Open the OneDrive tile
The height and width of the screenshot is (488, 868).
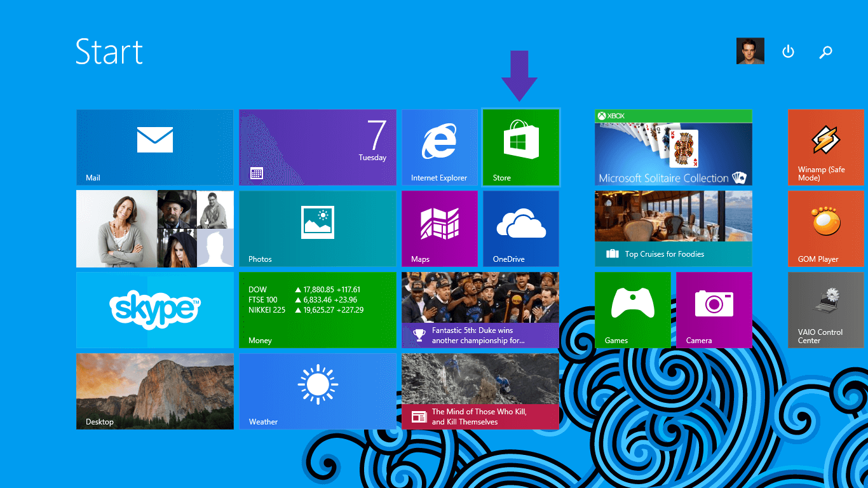pos(521,229)
